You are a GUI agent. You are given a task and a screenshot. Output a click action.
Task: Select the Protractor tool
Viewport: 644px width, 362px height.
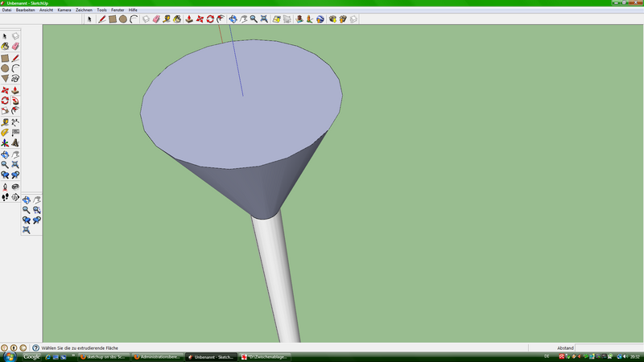click(x=5, y=131)
